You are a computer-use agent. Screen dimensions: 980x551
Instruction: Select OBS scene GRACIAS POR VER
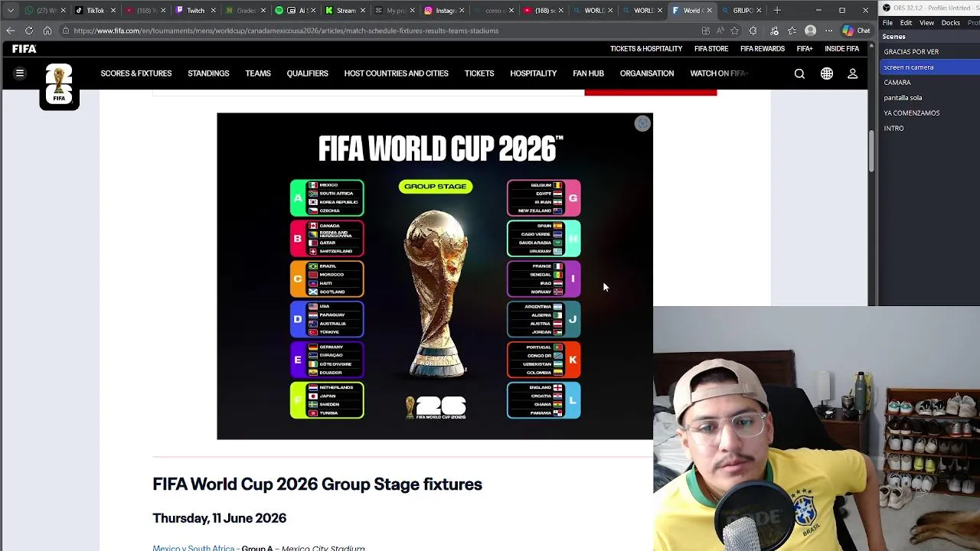(x=911, y=52)
